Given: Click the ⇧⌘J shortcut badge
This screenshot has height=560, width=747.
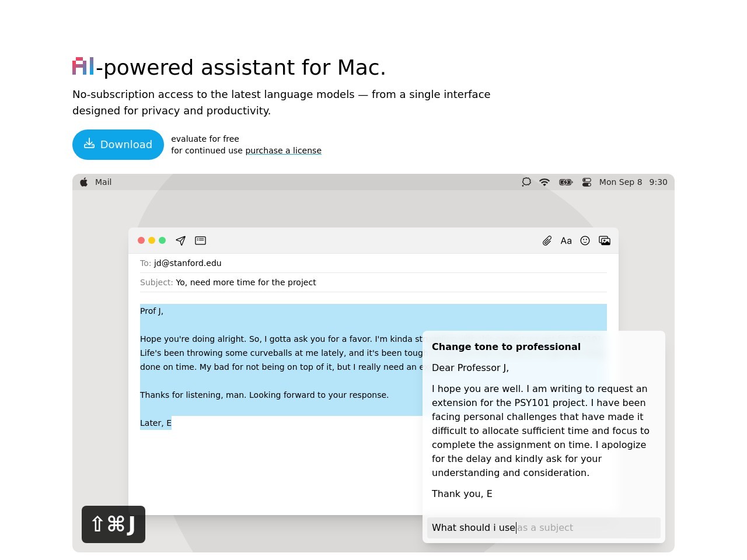Looking at the screenshot, I should click(x=113, y=524).
